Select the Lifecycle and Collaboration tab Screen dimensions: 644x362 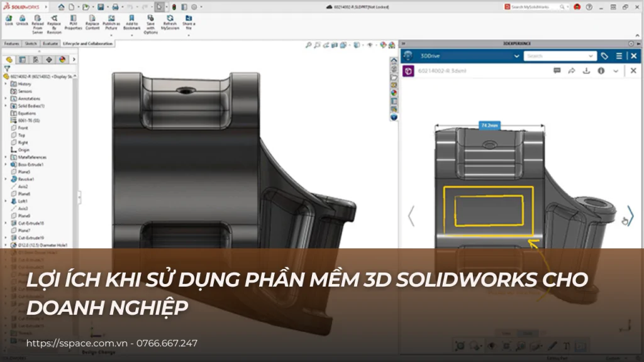pyautogui.click(x=87, y=43)
